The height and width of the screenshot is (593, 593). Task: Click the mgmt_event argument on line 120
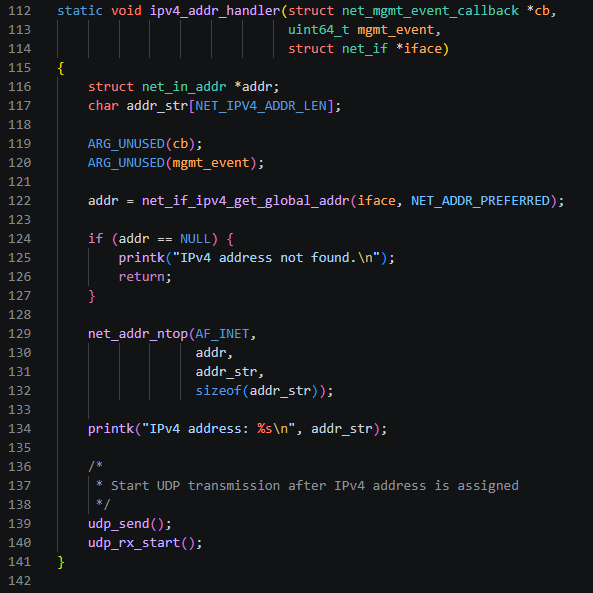211,163
